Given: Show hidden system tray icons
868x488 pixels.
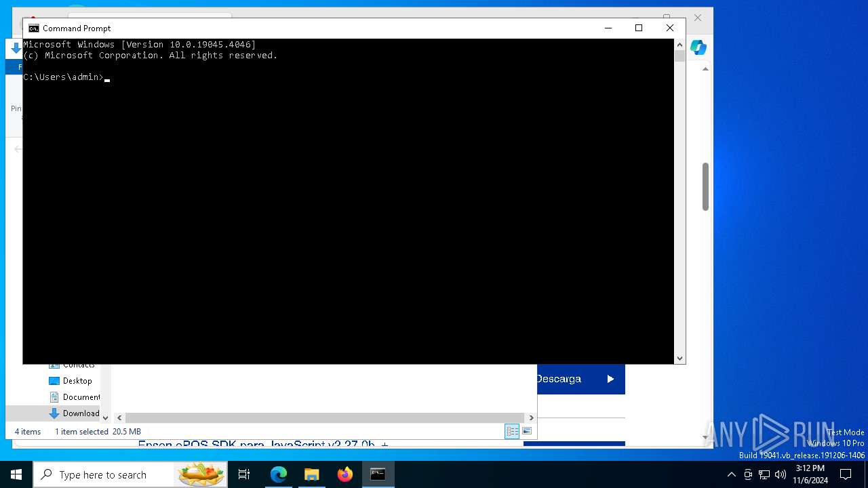Looking at the screenshot, I should point(731,474).
